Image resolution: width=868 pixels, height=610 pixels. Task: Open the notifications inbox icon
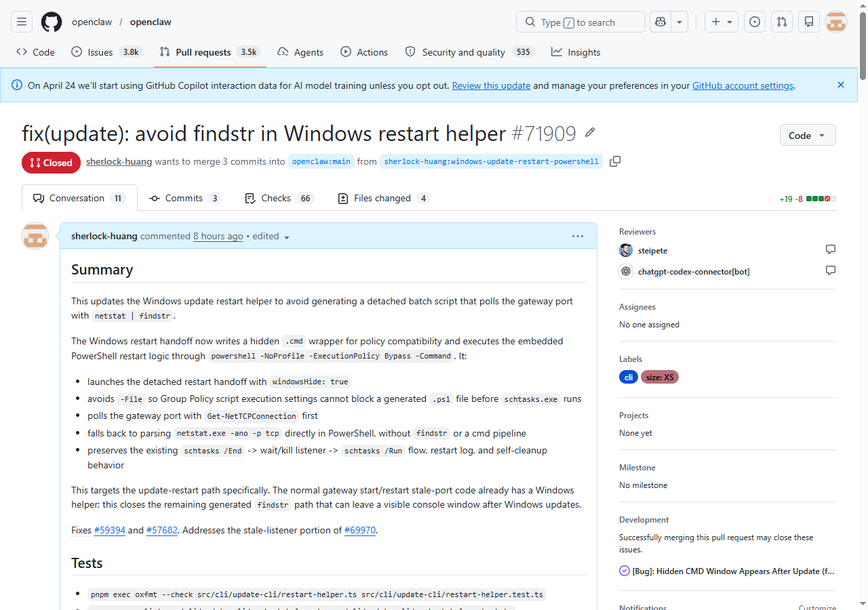point(809,22)
